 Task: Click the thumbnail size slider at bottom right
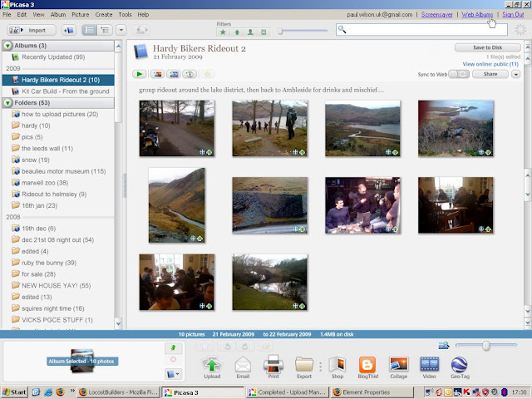486,345
